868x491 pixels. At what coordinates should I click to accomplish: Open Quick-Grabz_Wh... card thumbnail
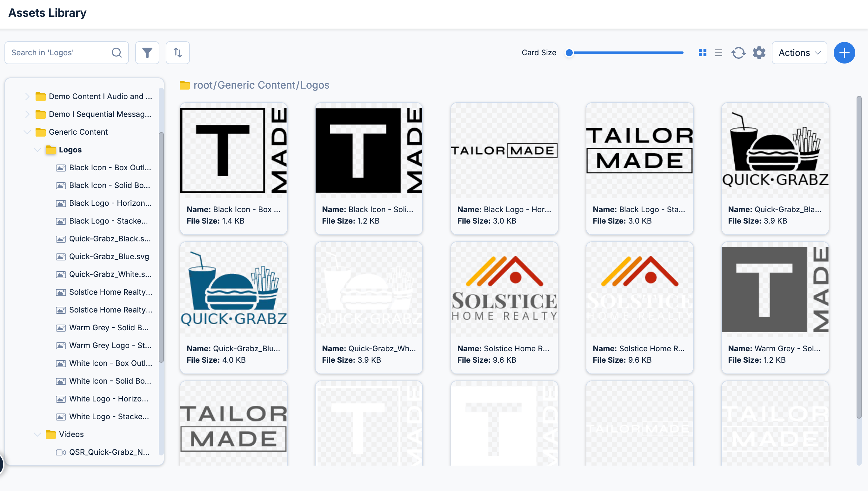click(369, 290)
